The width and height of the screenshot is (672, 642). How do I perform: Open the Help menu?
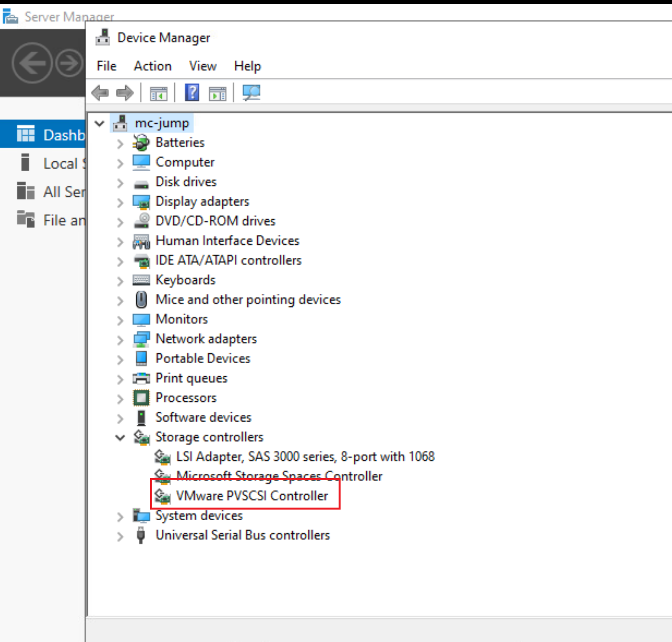[247, 66]
